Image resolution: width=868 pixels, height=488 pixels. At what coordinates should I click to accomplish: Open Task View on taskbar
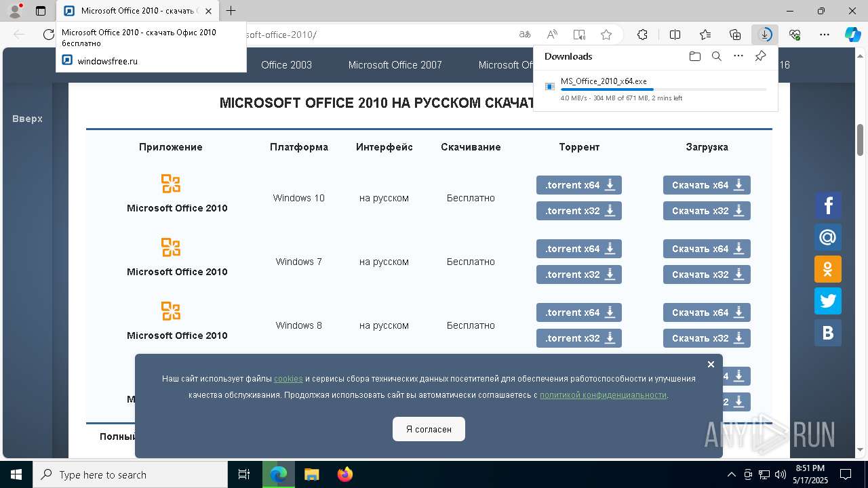point(244,474)
